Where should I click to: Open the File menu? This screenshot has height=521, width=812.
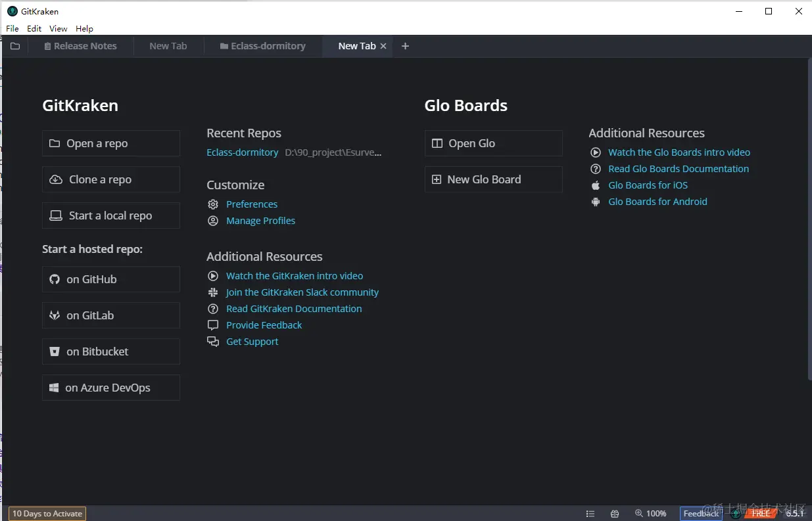click(x=12, y=28)
